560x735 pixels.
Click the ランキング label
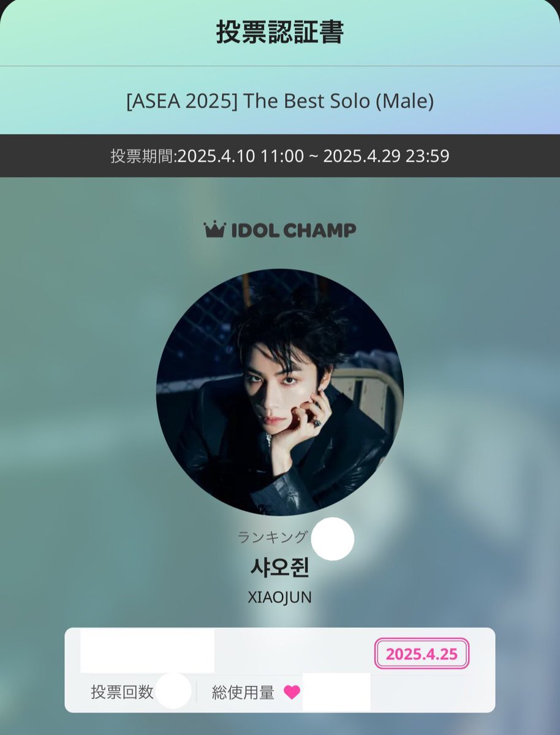point(273,537)
